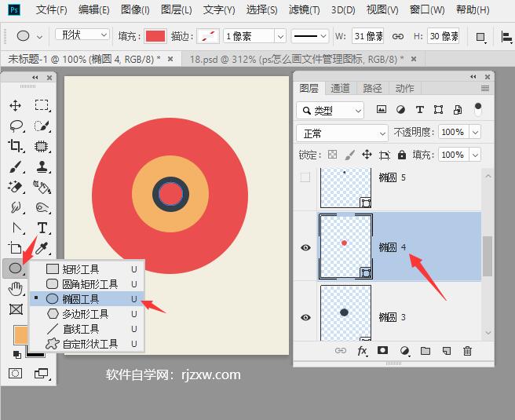Open layer filter 类型 dropdown
The width and height of the screenshot is (515, 420).
(x=330, y=111)
